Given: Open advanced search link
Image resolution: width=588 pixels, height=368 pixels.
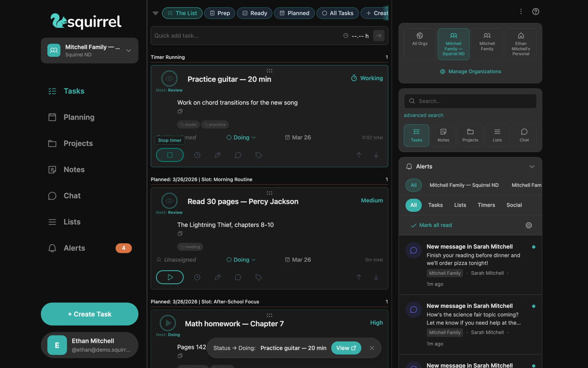Looking at the screenshot, I should click(x=424, y=115).
